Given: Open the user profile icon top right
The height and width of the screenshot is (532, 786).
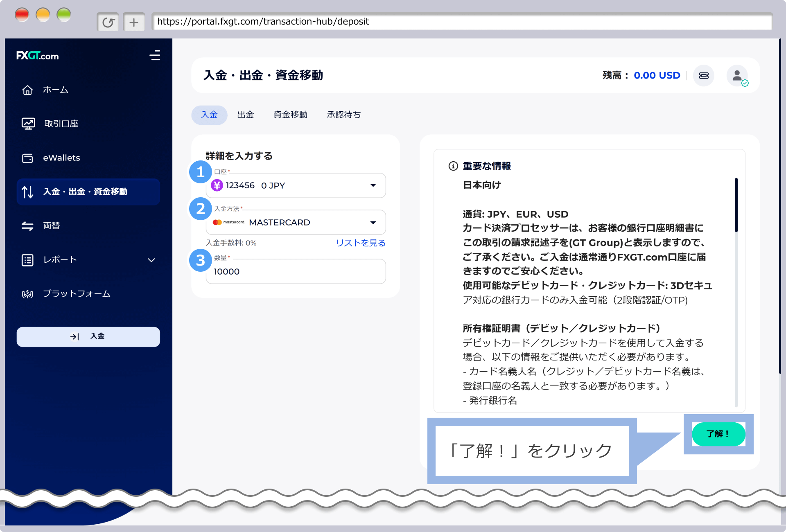Looking at the screenshot, I should [737, 75].
